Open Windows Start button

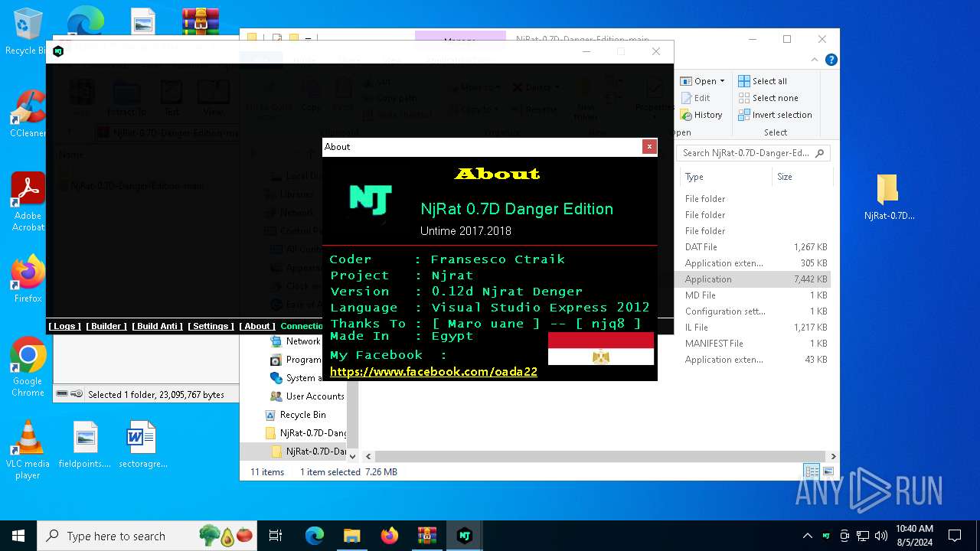[18, 536]
